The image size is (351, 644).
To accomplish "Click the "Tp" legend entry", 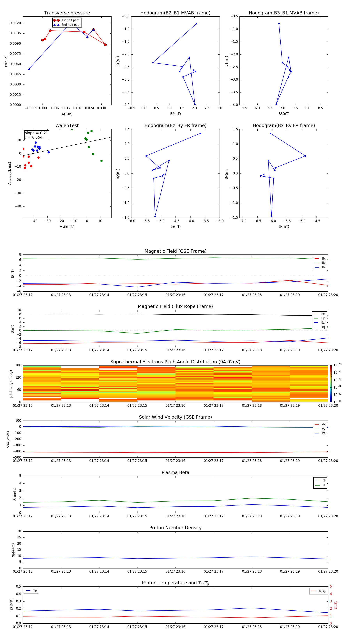I will pos(31,591).
